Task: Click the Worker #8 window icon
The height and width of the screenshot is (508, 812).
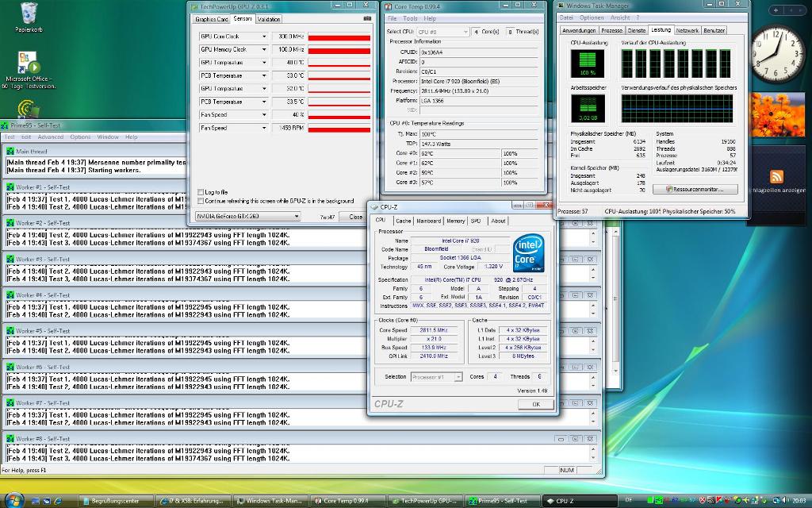Action: [10, 438]
